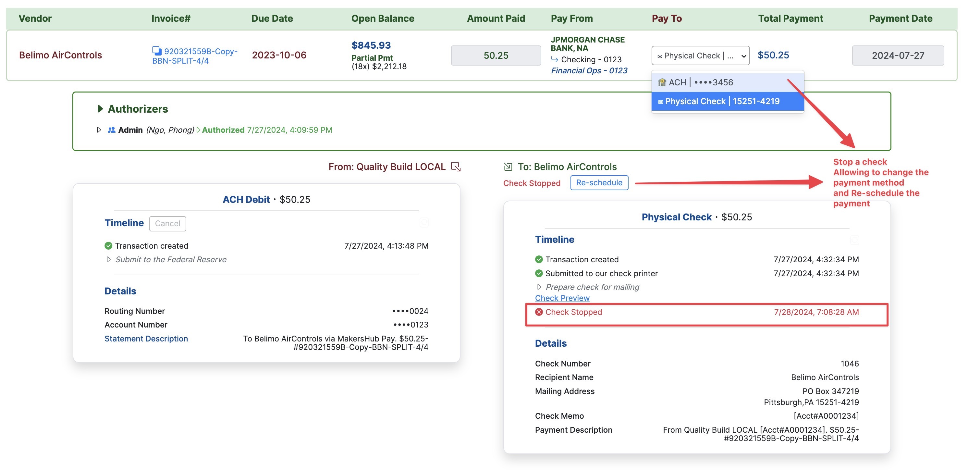Click the Invoice# column header
Image resolution: width=980 pixels, height=470 pixels.
click(x=171, y=19)
